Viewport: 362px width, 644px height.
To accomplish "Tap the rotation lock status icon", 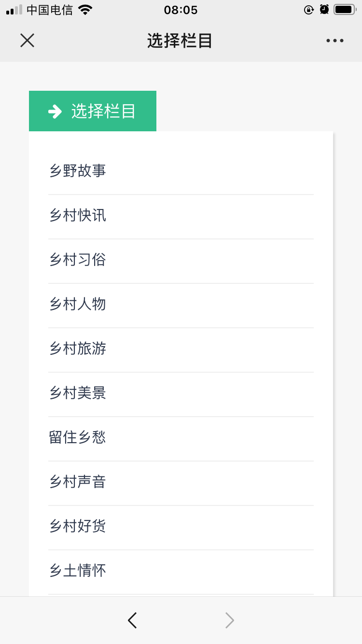I will [x=309, y=10].
